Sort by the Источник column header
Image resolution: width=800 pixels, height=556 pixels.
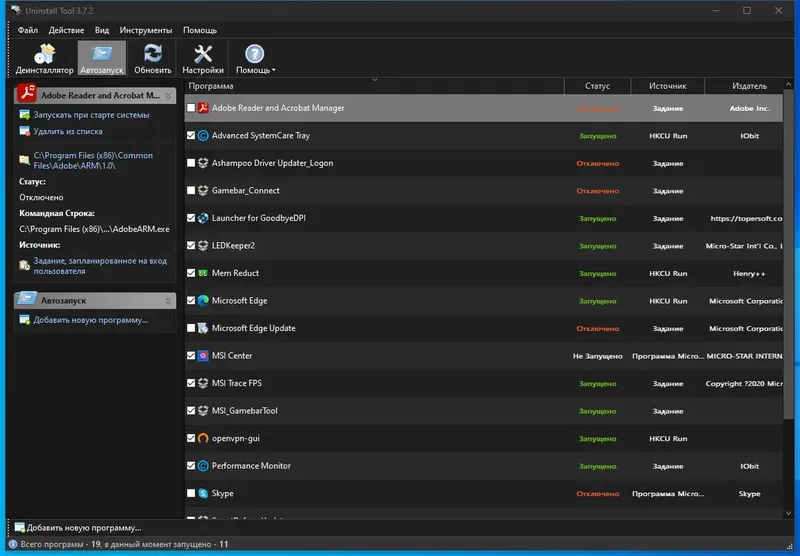point(667,86)
